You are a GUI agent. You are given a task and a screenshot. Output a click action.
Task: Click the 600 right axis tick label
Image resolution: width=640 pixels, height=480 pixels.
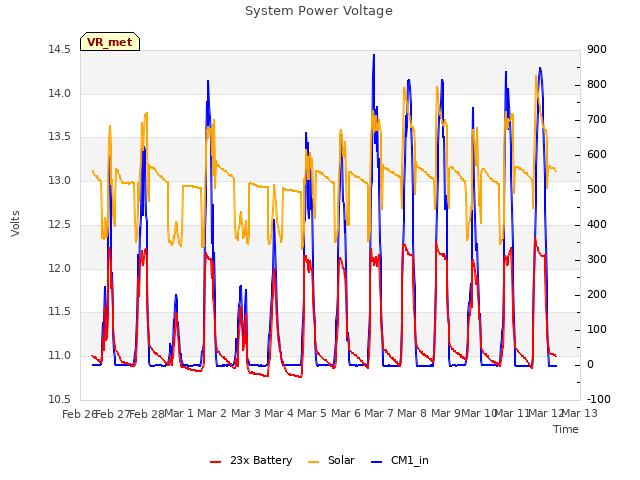597,155
